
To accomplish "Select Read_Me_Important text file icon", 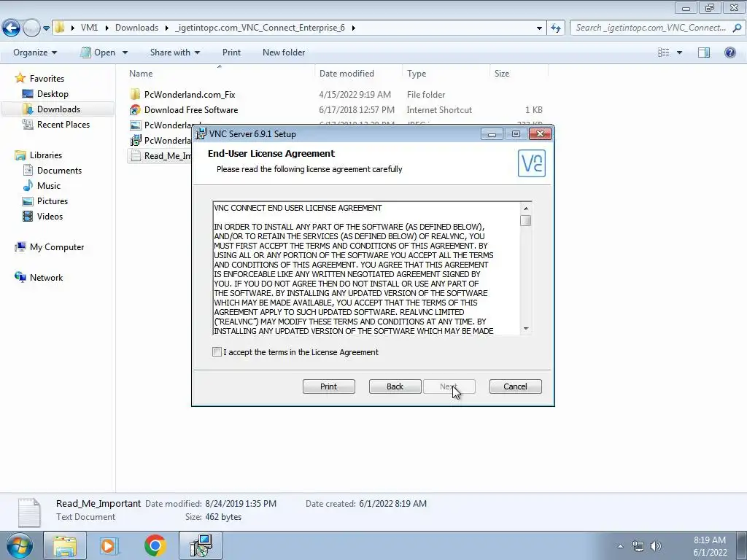I will (x=135, y=155).
